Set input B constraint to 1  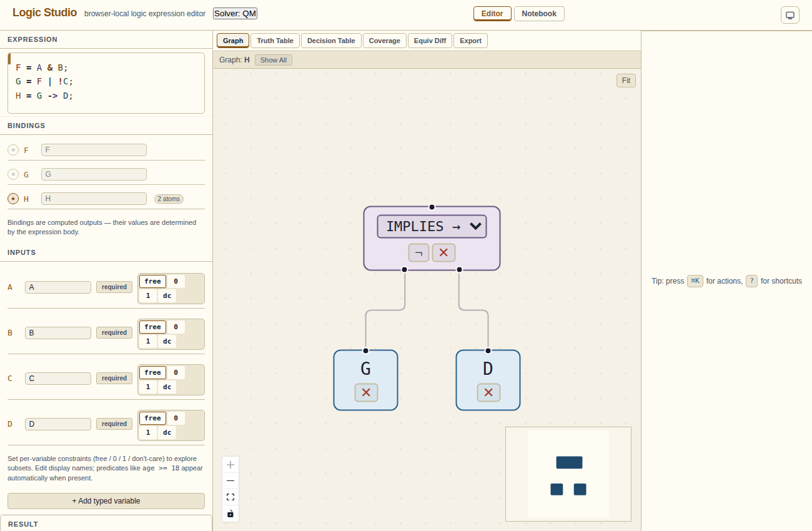[147, 341]
